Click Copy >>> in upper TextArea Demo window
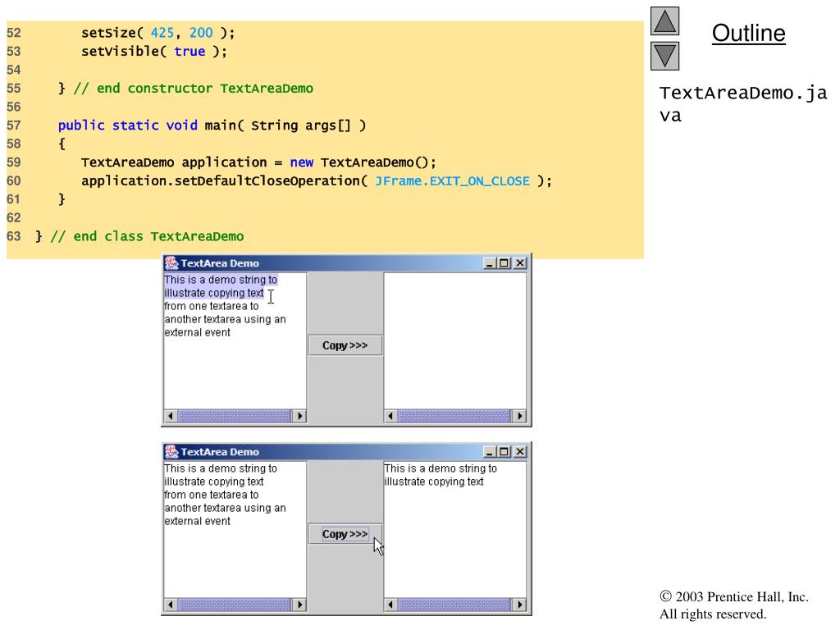 point(345,345)
